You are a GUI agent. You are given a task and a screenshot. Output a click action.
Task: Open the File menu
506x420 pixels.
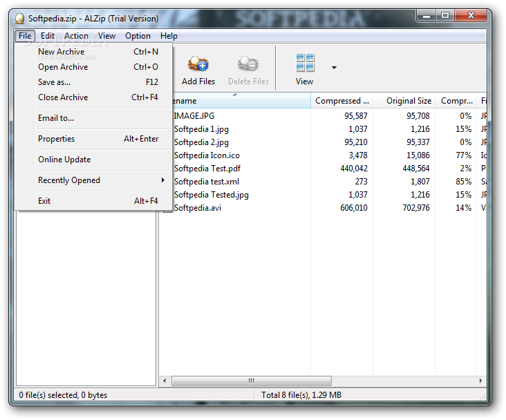pyautogui.click(x=25, y=36)
